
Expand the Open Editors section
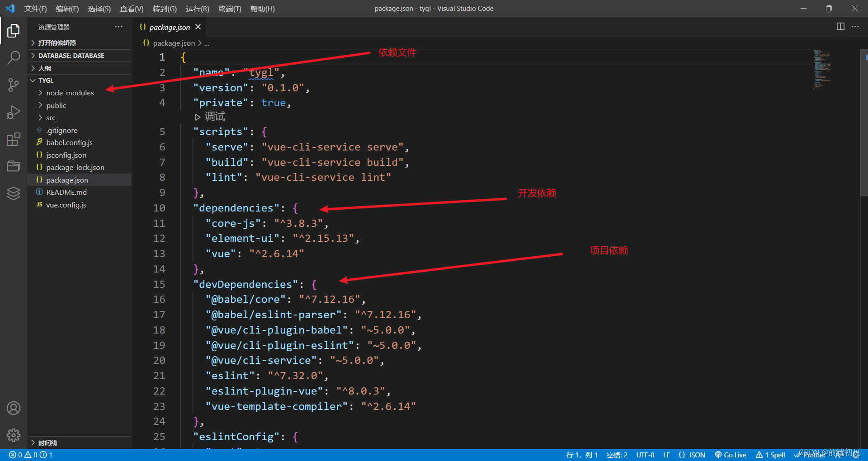(80, 43)
